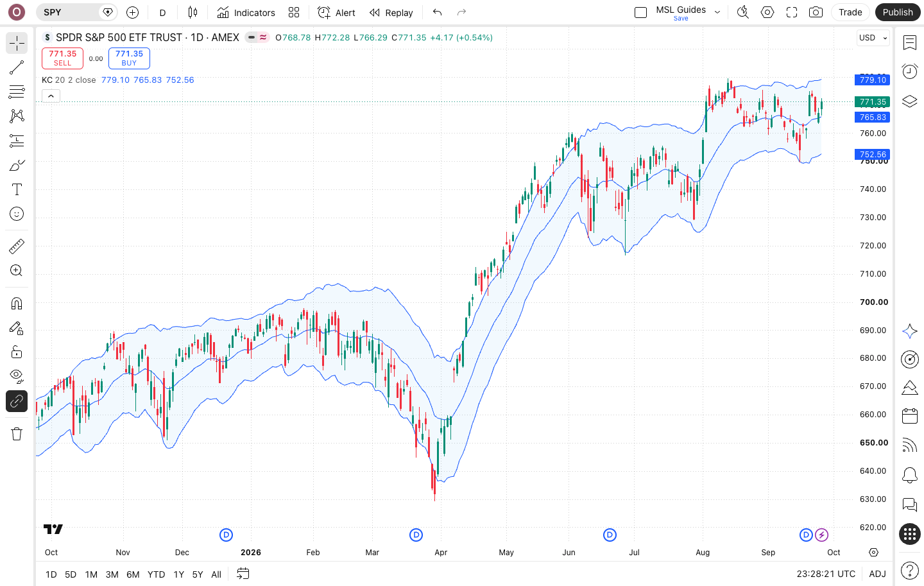Select the trend line drawing tool
This screenshot has width=924, height=586.
17,67
